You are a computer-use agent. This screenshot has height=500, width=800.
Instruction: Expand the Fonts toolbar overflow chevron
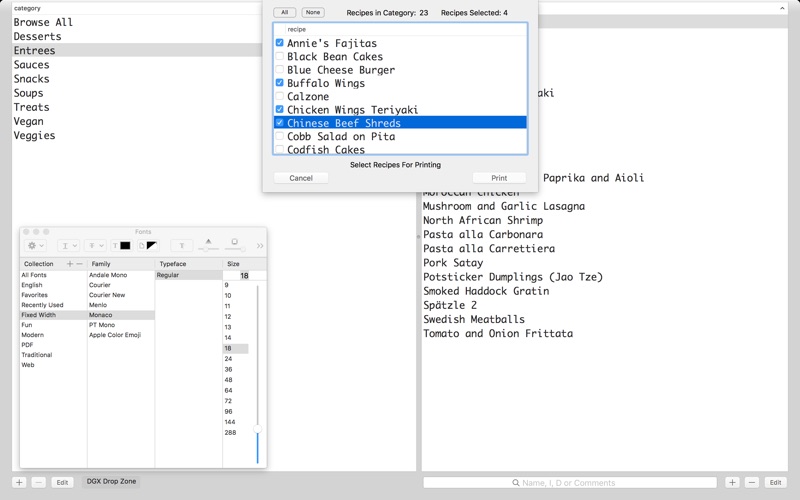click(x=260, y=245)
